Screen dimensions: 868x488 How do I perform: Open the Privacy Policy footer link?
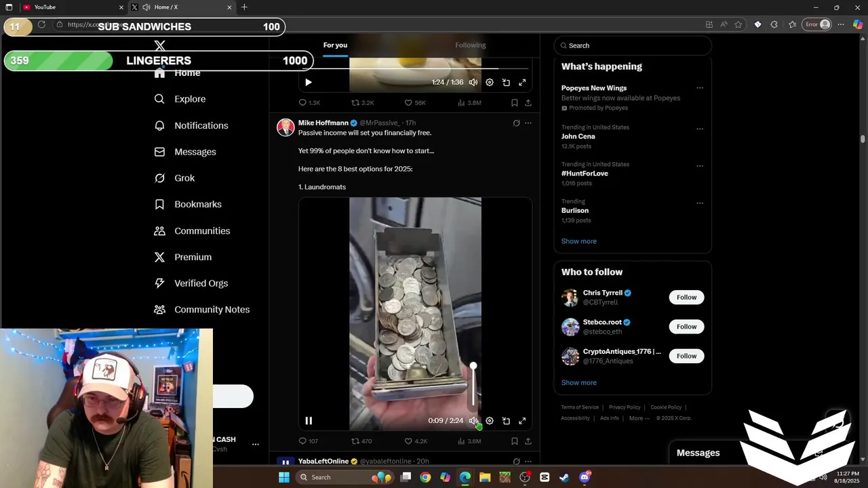tap(625, 407)
